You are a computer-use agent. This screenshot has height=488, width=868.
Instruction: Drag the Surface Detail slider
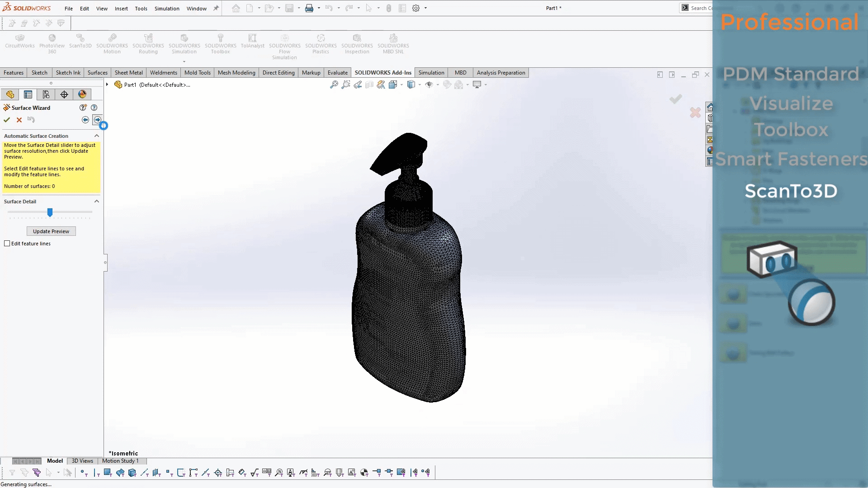[49, 212]
